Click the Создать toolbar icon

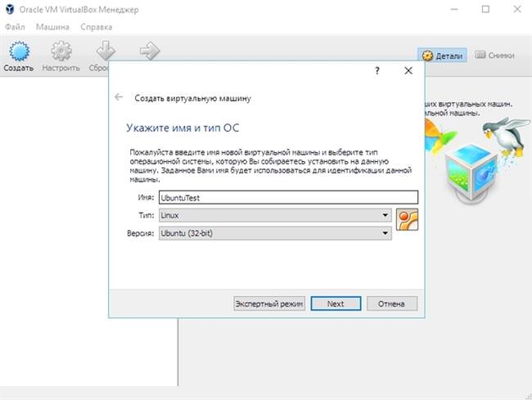click(19, 52)
